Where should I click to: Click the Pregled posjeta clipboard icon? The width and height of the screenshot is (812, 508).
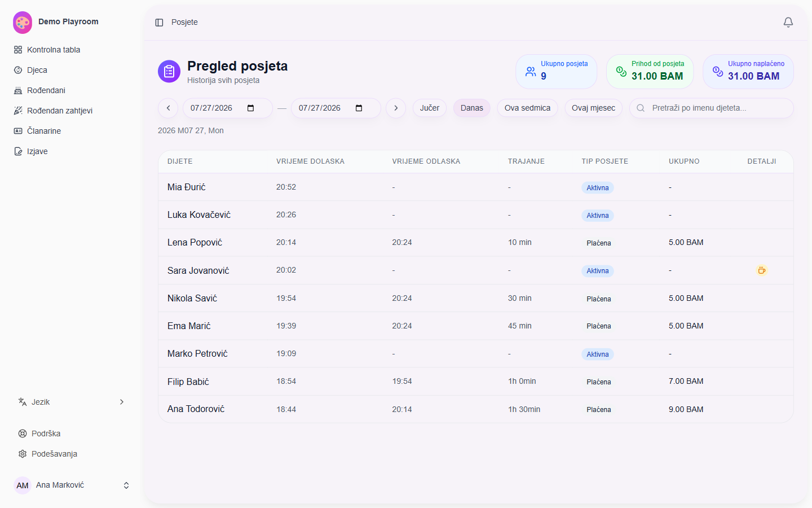(x=169, y=72)
